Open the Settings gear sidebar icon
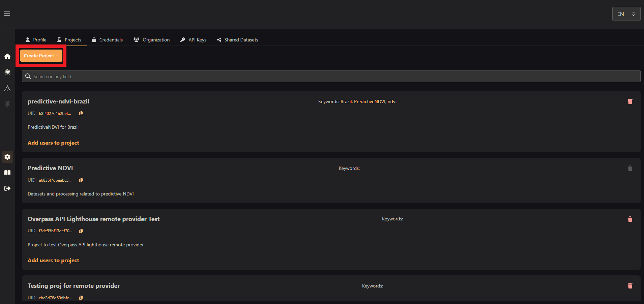The width and height of the screenshot is (644, 304). point(7,157)
